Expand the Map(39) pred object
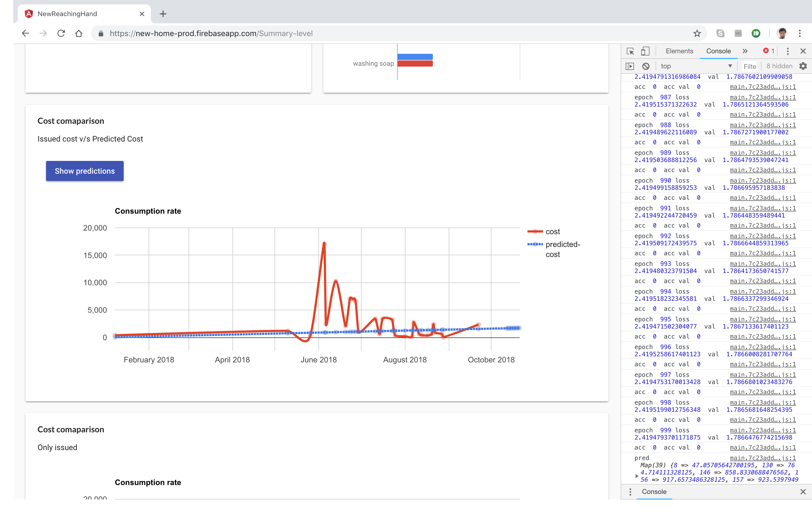Screen dimensions: 812x515 pyautogui.click(x=637, y=476)
